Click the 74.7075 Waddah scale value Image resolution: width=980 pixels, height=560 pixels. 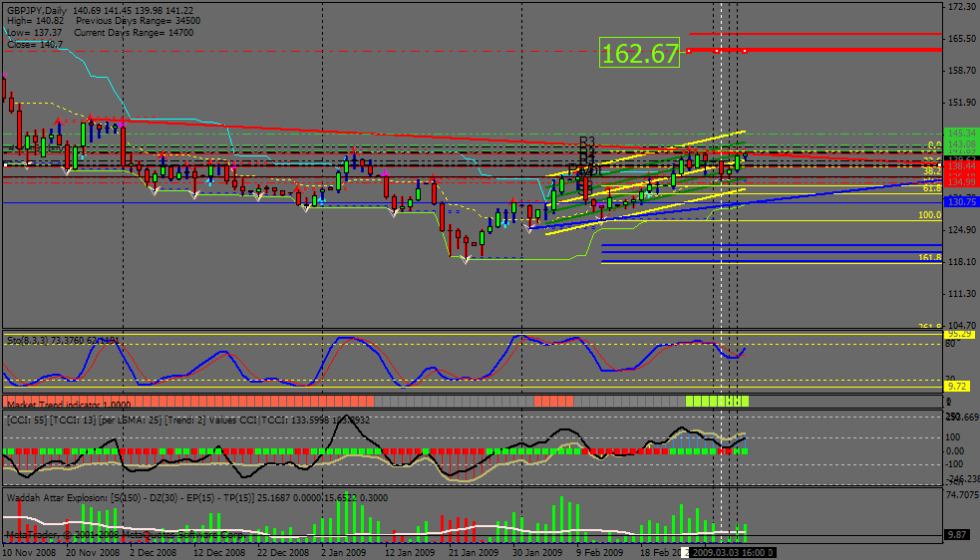pyautogui.click(x=962, y=494)
